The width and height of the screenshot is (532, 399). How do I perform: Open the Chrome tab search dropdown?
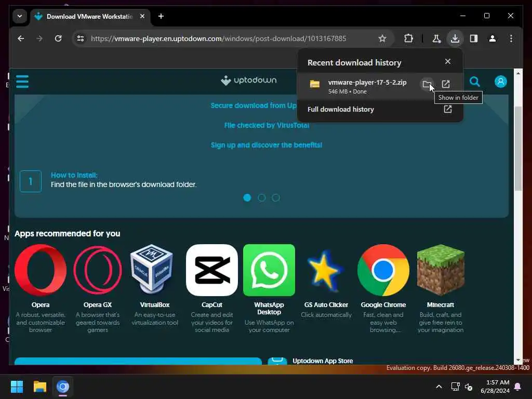20,16
